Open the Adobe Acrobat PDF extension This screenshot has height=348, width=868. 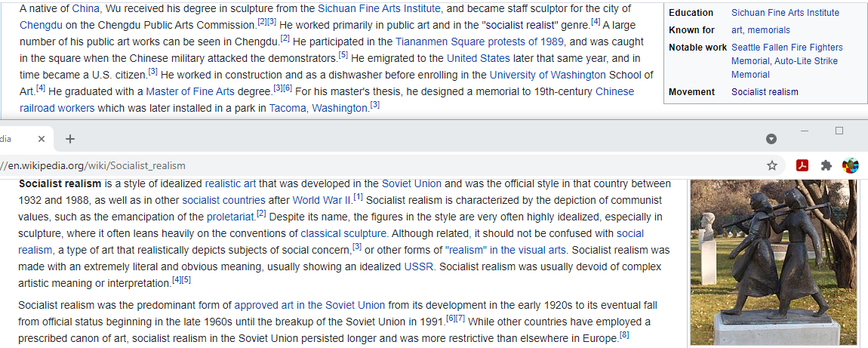coord(802,165)
